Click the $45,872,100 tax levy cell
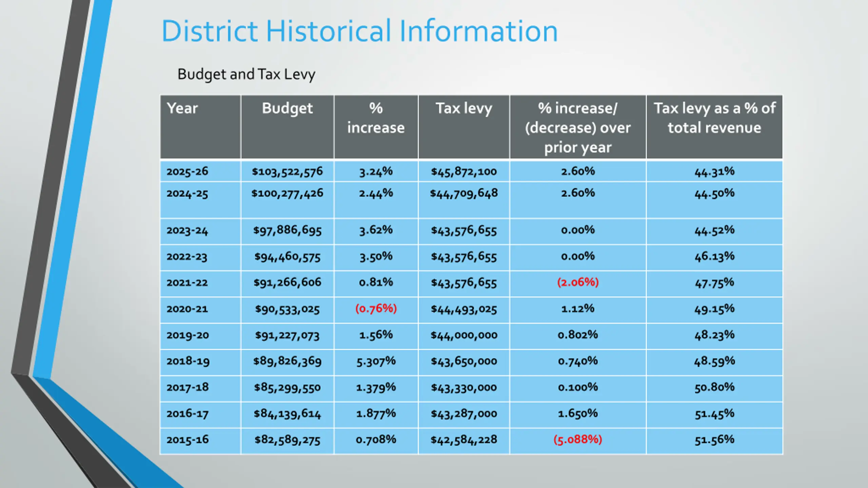Viewport: 868px width, 488px height. [464, 171]
